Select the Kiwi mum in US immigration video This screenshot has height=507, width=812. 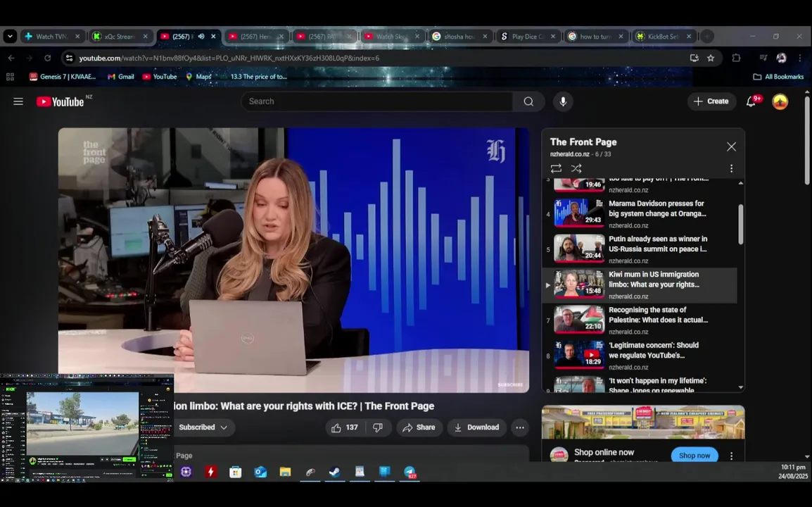[640, 285]
